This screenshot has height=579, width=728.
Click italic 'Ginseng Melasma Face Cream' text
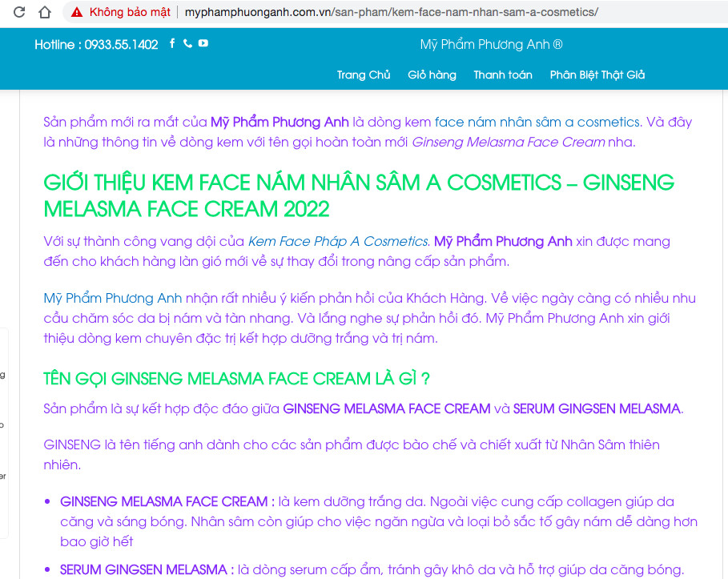(509, 142)
